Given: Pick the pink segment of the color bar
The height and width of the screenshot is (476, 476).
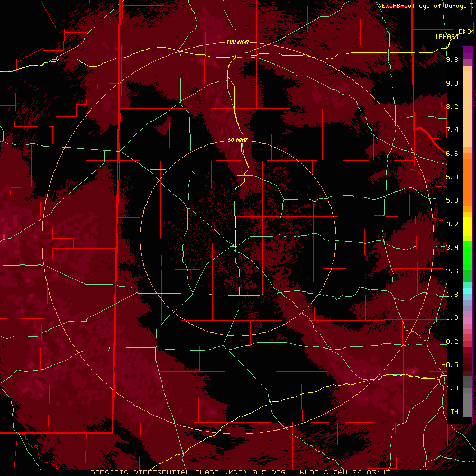Looking at the screenshot, I should (x=467, y=321).
